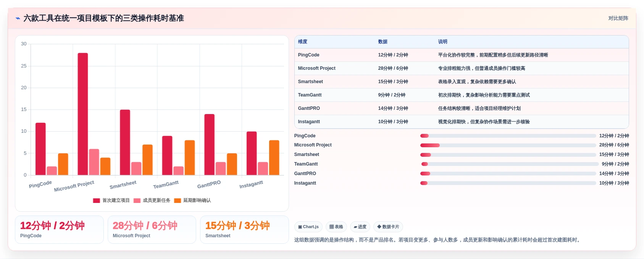
Task: Click the 表格 tag chip
Action: point(336,227)
